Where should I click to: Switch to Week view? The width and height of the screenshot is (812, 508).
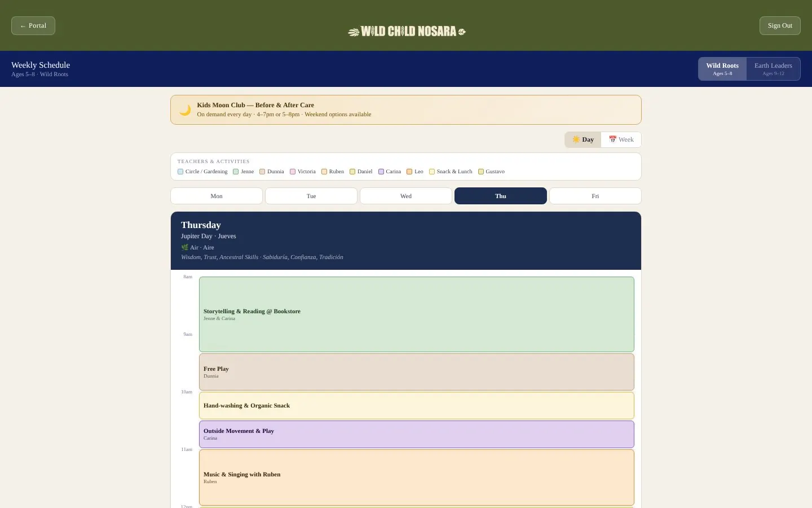[x=621, y=139]
